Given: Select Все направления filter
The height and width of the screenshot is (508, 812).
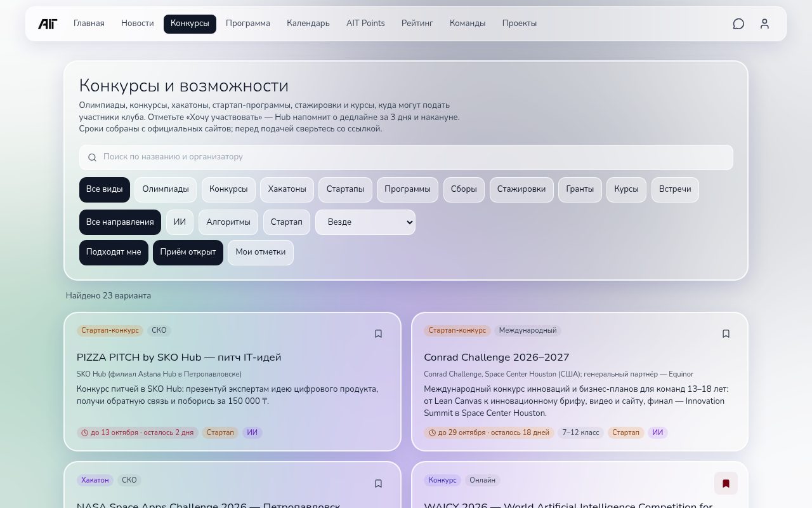Looking at the screenshot, I should click(x=120, y=222).
